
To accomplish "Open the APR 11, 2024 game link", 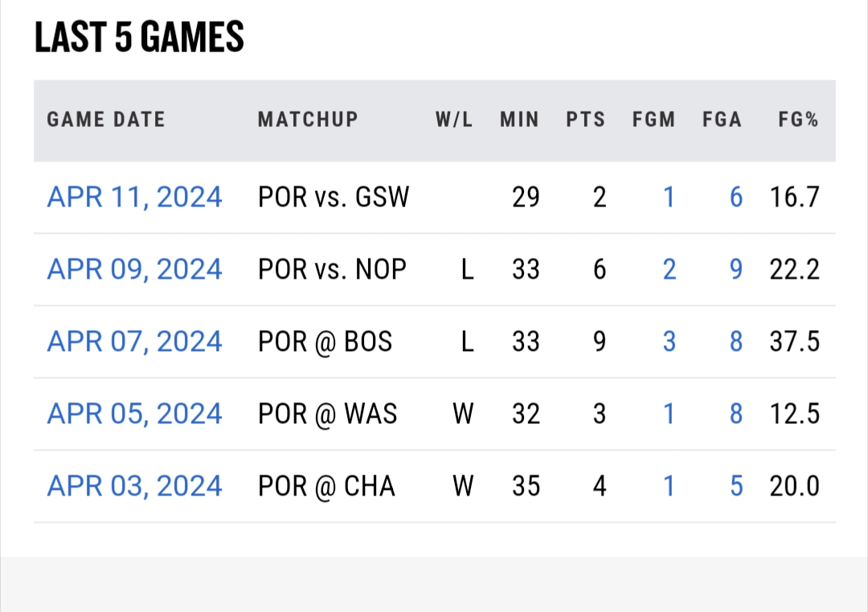I will point(134,197).
